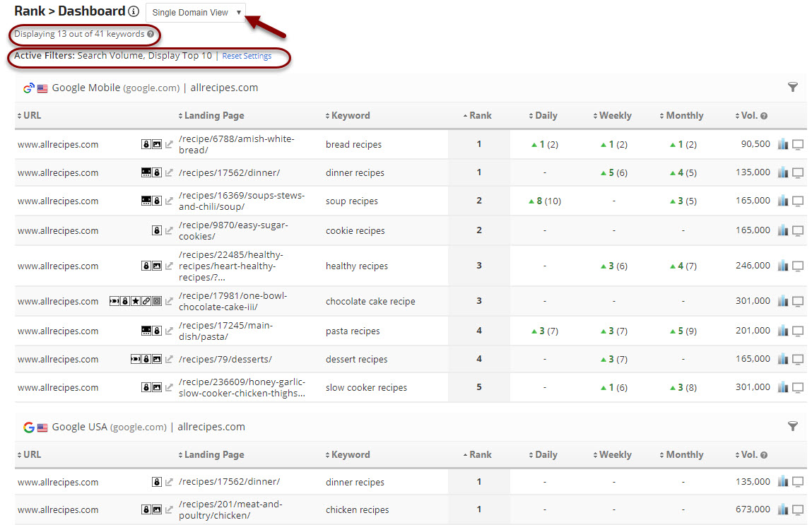Select the keyword 'healthy recipes'
Viewport: 812px width, 525px height.
(357, 266)
